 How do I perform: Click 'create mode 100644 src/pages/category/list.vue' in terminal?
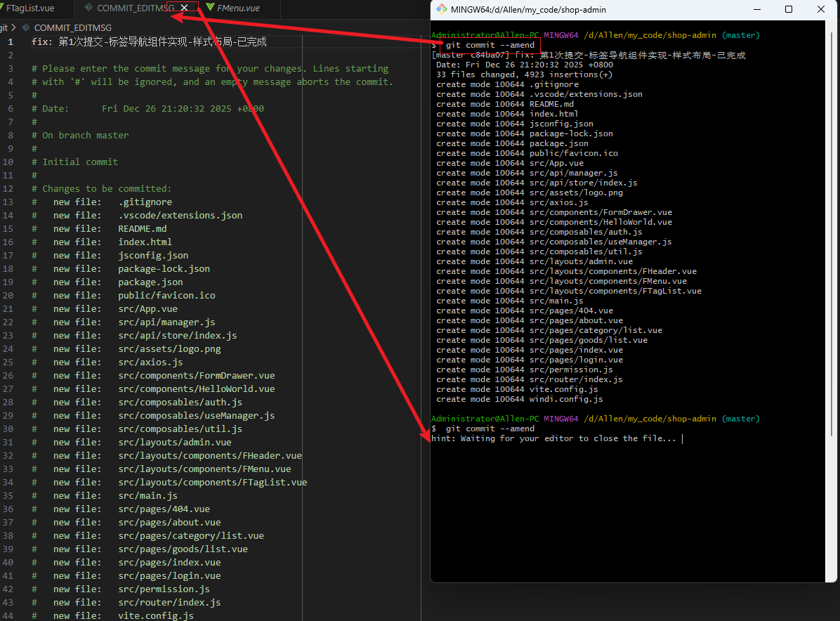(549, 330)
